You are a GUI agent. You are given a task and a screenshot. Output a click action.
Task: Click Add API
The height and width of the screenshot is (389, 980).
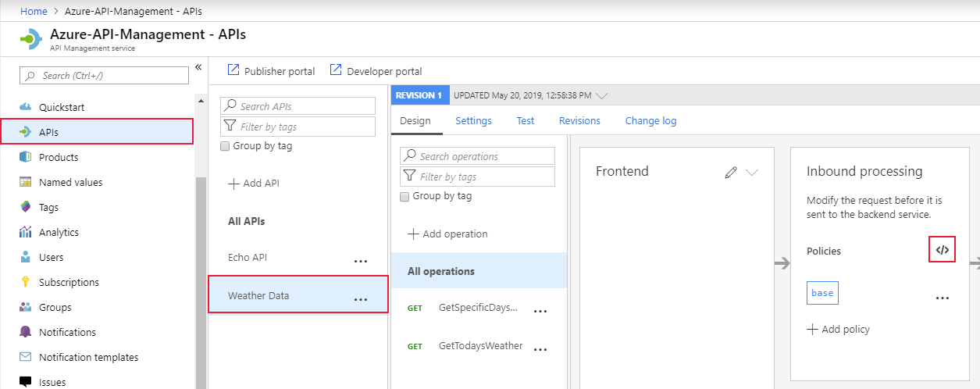(254, 184)
